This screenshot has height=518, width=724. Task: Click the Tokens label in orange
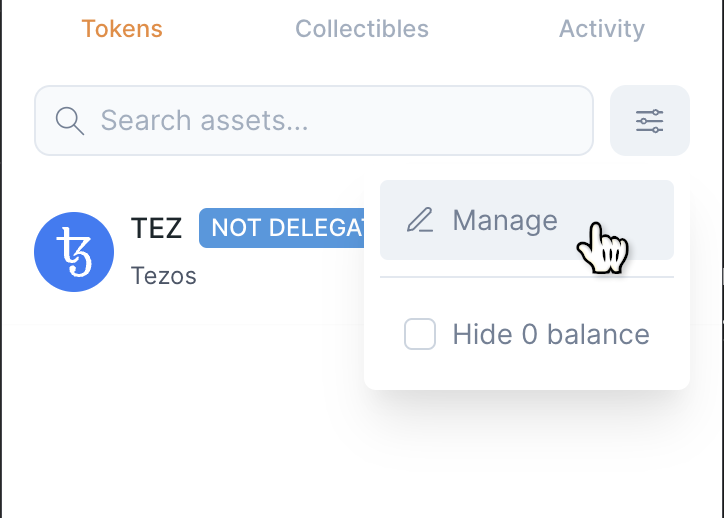click(122, 29)
